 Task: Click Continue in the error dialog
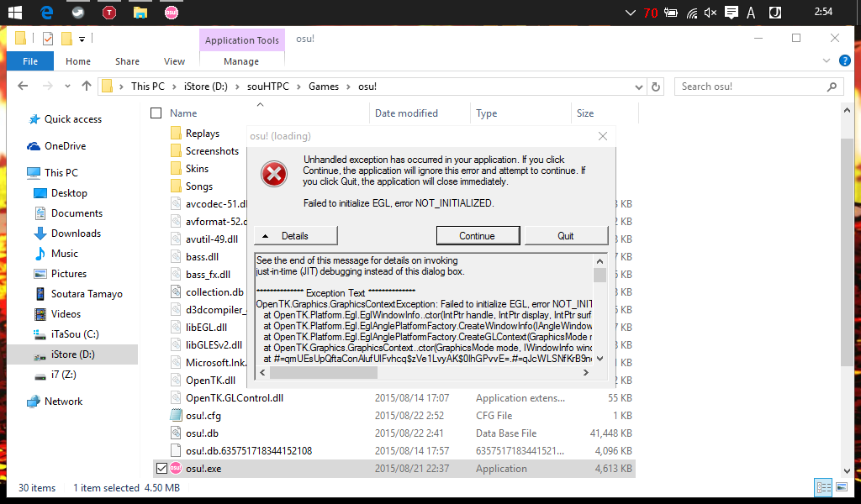coord(478,236)
